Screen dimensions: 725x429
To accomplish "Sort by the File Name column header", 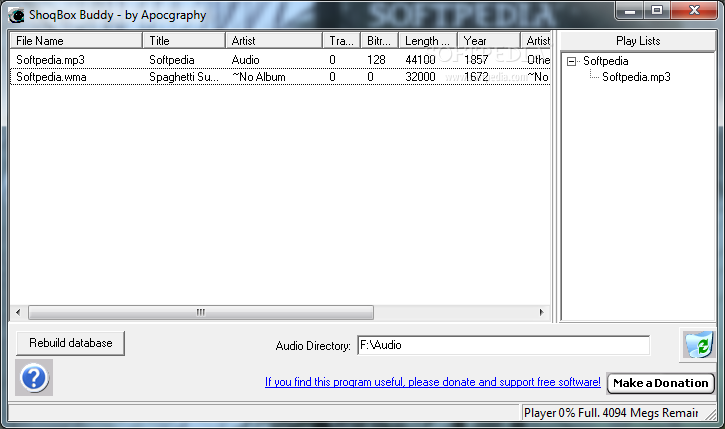I will [x=76, y=41].
